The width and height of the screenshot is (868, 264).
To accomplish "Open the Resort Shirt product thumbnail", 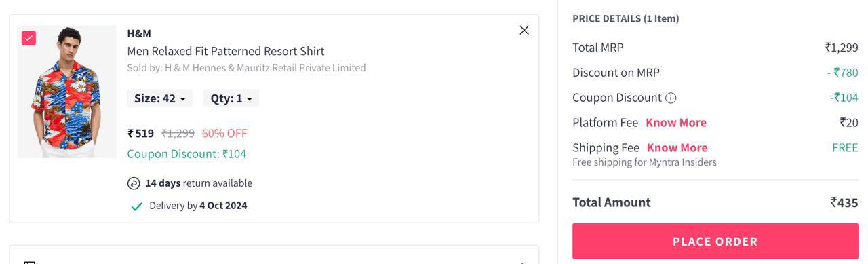I will [66, 92].
